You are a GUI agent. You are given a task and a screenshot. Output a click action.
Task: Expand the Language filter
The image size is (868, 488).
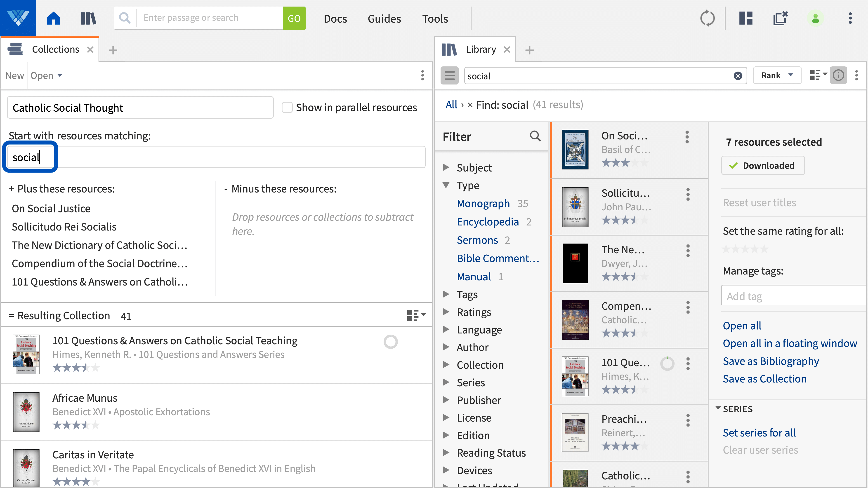446,329
